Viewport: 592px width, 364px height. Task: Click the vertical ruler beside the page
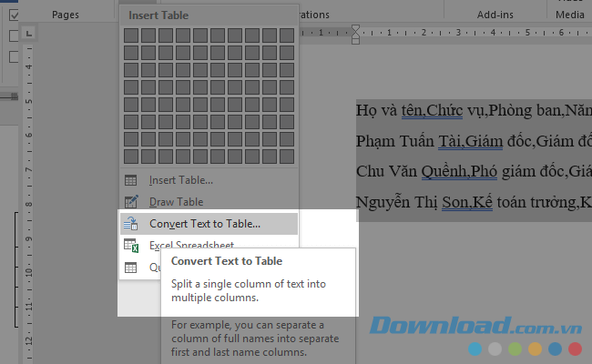[29, 204]
